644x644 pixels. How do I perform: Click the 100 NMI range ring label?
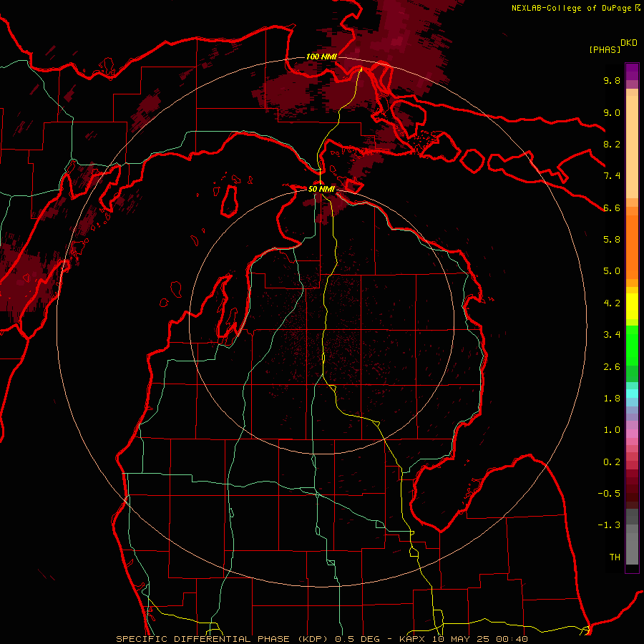pyautogui.click(x=321, y=57)
